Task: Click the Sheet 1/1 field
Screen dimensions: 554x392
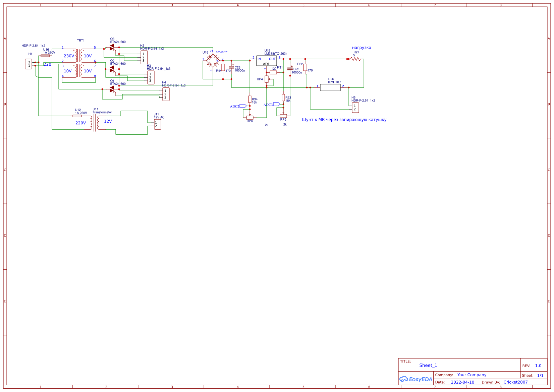Action: point(539,375)
